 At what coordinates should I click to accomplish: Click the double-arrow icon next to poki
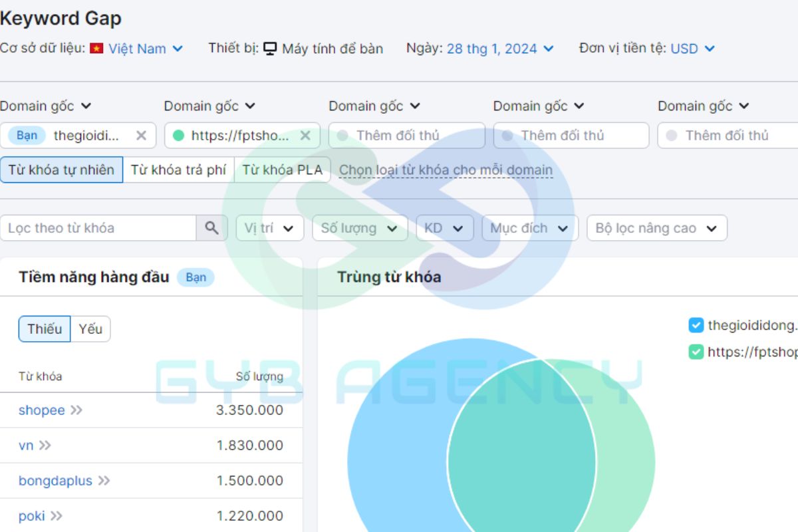[57, 516]
